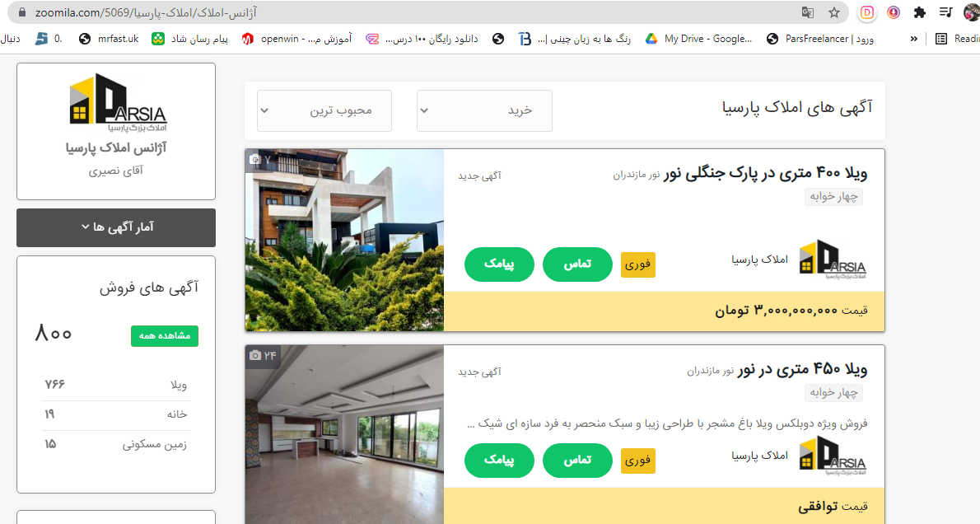Click the مشاهده همه button
The width and height of the screenshot is (980, 524).
click(165, 336)
